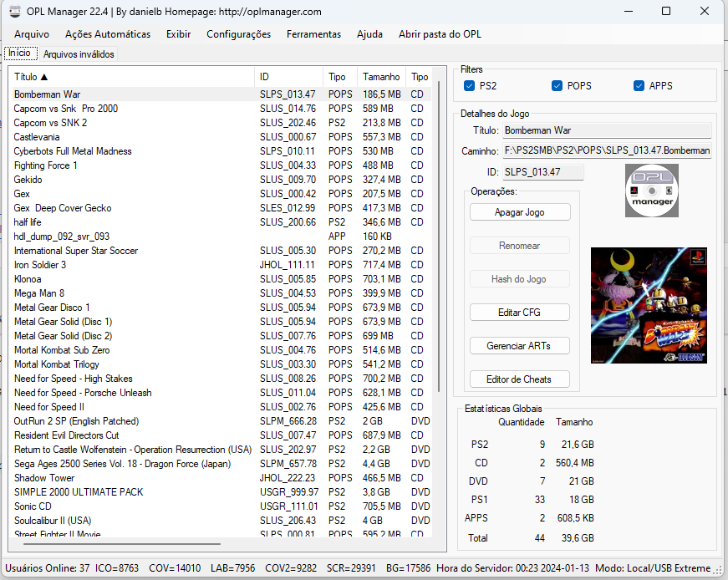Open the Arquivo menu
The width and height of the screenshot is (728, 580).
(x=32, y=34)
